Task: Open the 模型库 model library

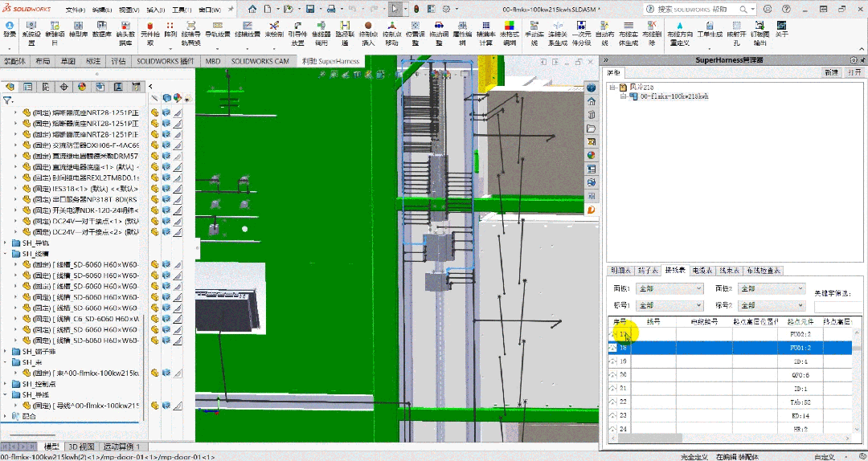Action: [78, 30]
